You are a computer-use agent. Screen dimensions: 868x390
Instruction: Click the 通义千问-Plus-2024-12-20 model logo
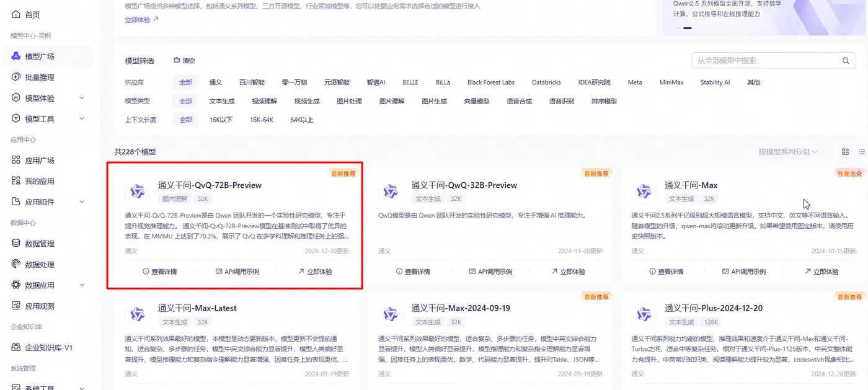point(644,314)
